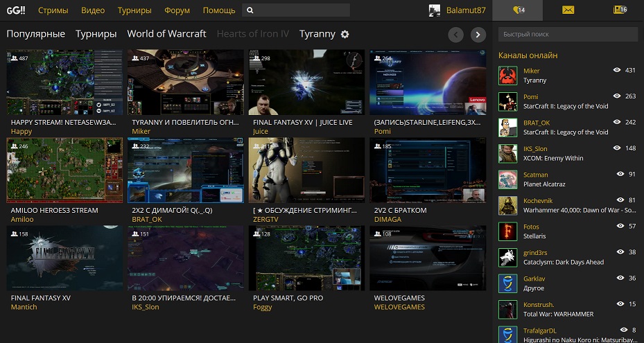
Task: Click the Каналы онлайн heading
Action: [x=528, y=55]
